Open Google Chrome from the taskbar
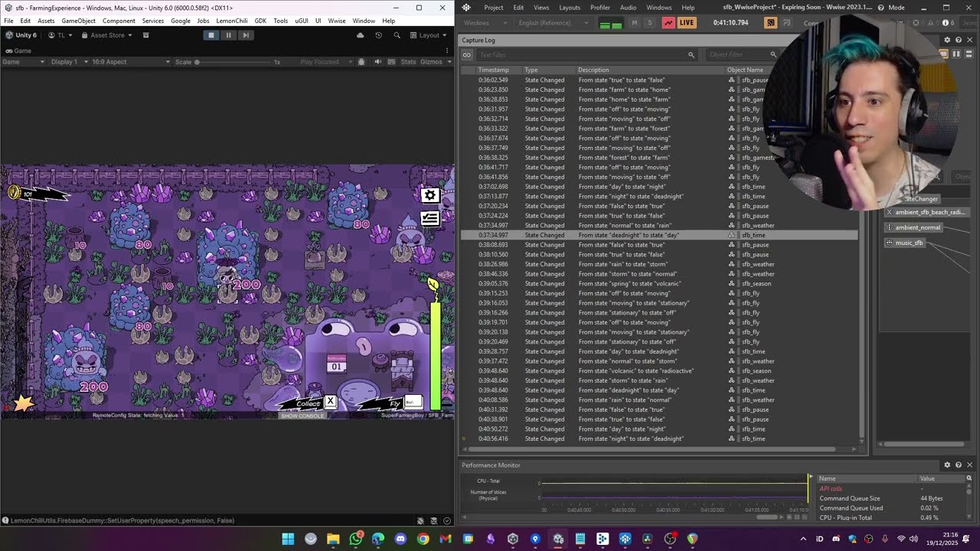The height and width of the screenshot is (551, 980). click(423, 539)
